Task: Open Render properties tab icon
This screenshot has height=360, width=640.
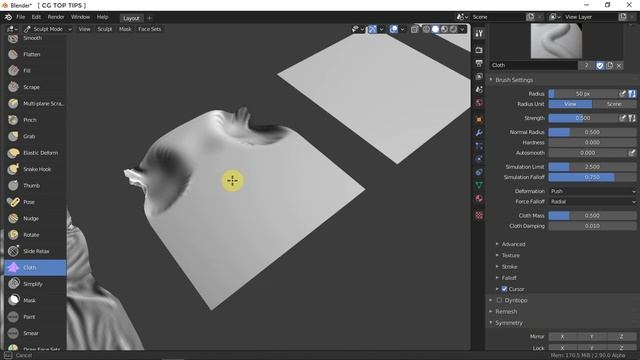Action: 479,50
